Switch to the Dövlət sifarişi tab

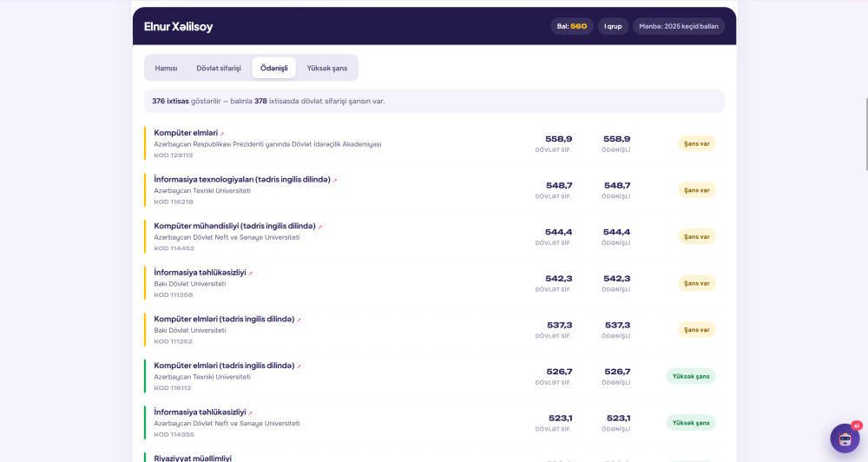tap(219, 68)
